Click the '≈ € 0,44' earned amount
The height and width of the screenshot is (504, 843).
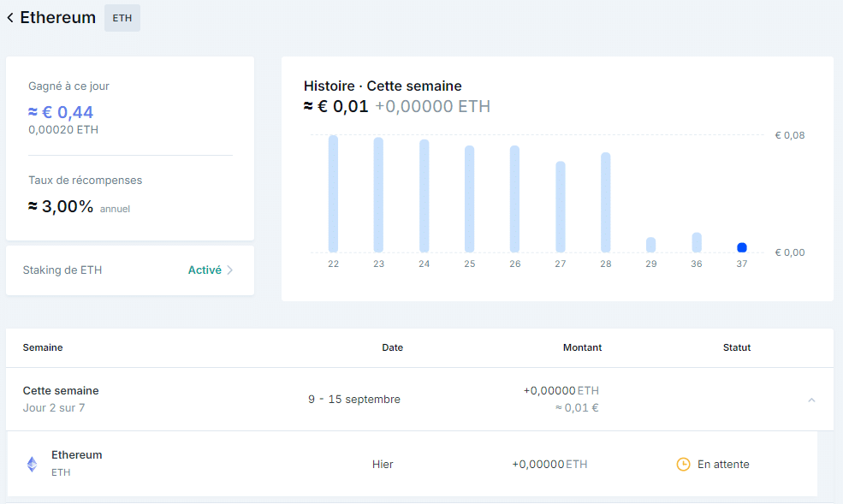(x=61, y=112)
